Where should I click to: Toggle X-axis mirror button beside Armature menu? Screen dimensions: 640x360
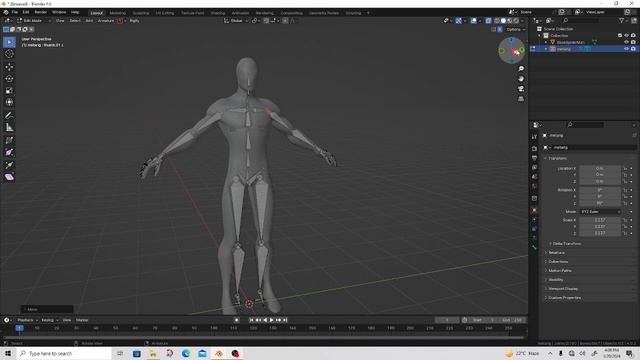(x=120, y=20)
